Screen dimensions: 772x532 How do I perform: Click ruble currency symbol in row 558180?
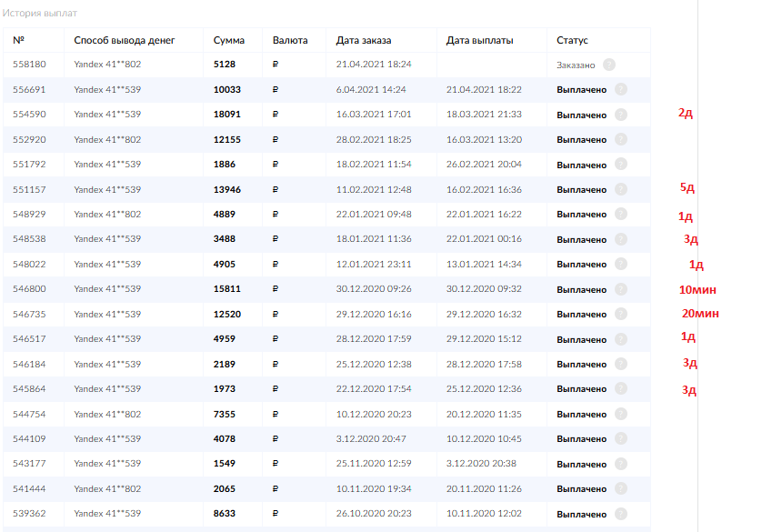click(x=276, y=64)
